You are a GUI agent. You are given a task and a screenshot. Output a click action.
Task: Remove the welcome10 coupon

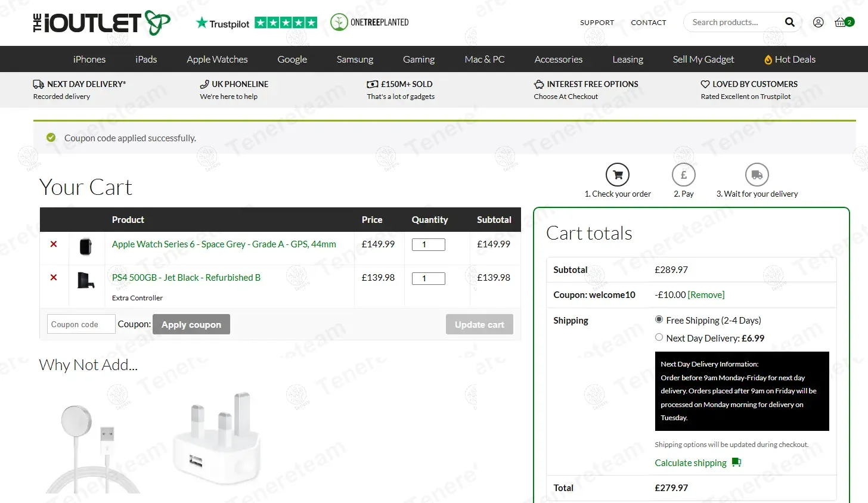click(706, 294)
